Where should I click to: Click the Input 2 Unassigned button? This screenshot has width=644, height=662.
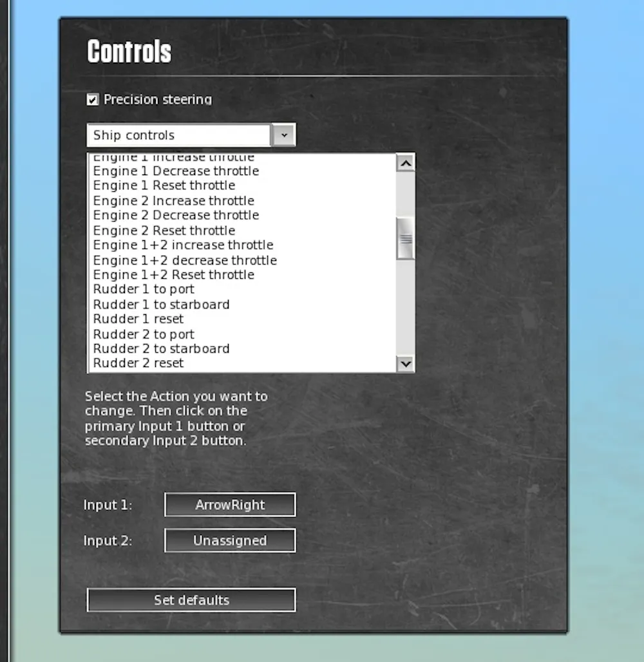230,540
